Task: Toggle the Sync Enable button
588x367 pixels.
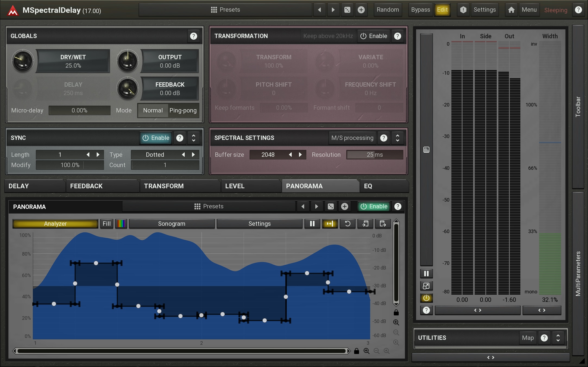Action: coord(156,138)
